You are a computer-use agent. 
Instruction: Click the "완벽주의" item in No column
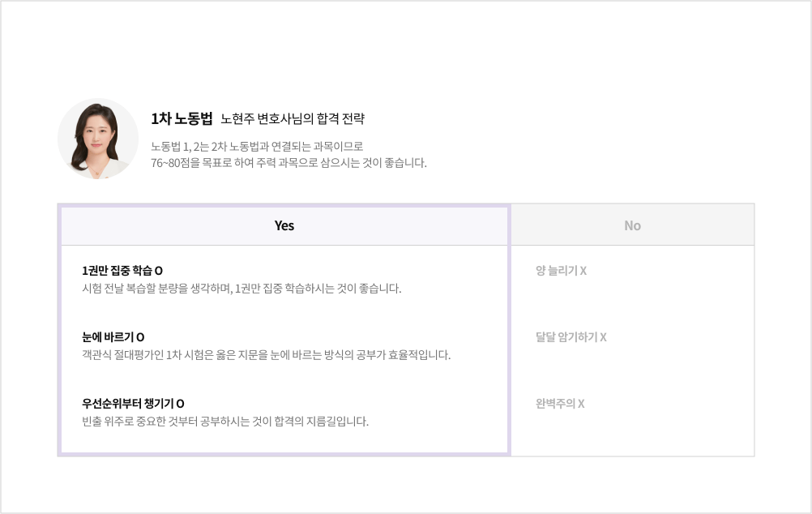click(x=555, y=404)
